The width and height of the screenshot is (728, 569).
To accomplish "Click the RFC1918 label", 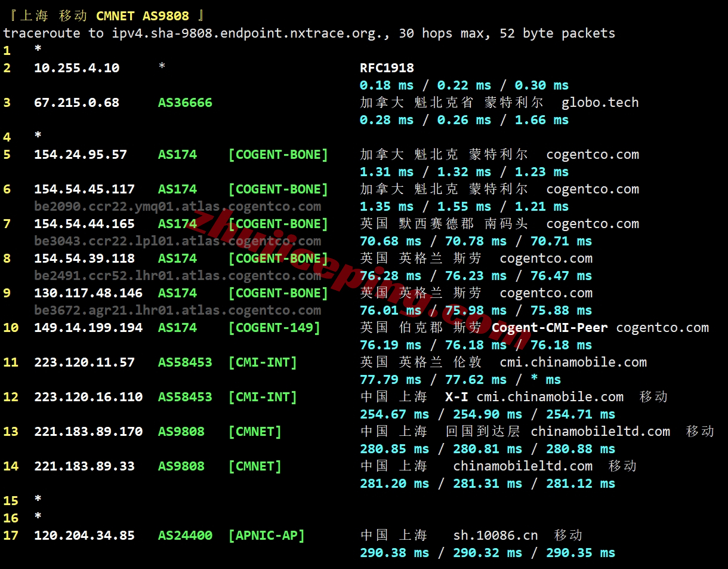I will coord(387,68).
